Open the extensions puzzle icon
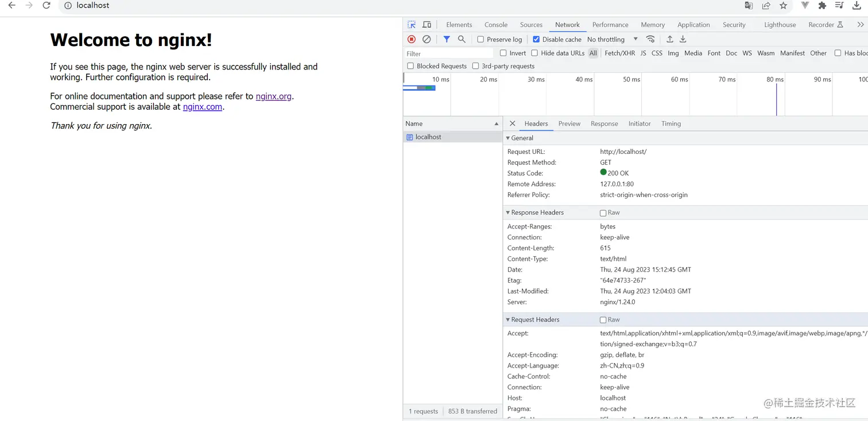868x421 pixels. coord(822,6)
